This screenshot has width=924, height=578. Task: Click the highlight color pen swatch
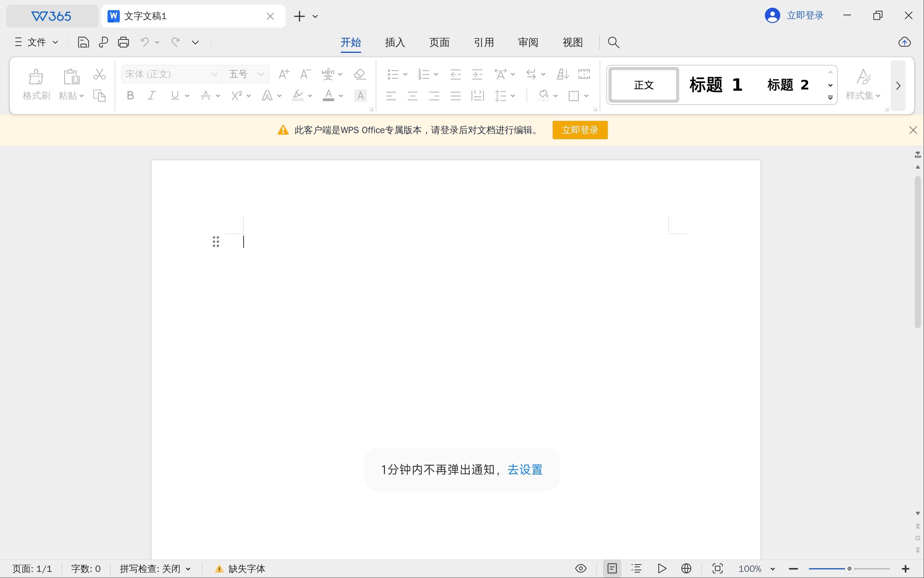pos(298,96)
